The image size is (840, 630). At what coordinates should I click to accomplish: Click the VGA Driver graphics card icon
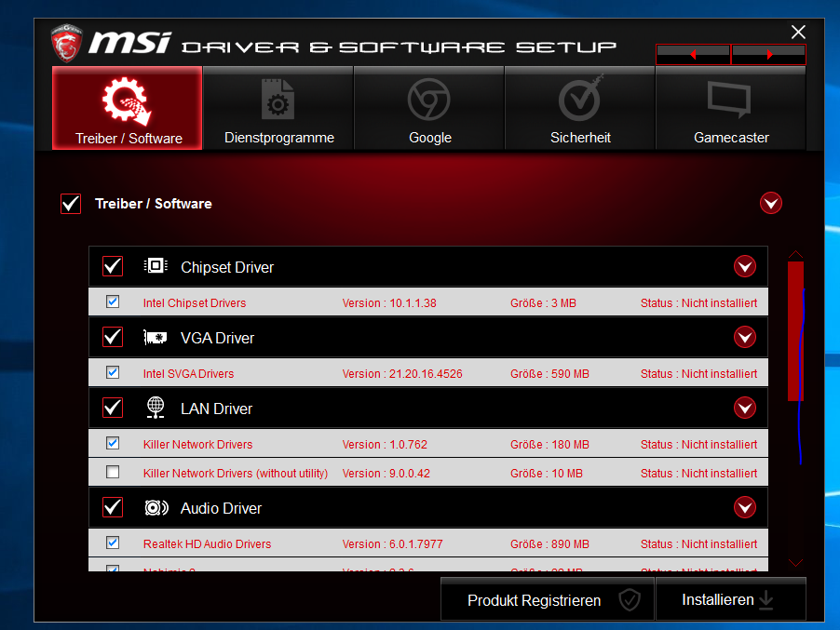[x=156, y=337]
